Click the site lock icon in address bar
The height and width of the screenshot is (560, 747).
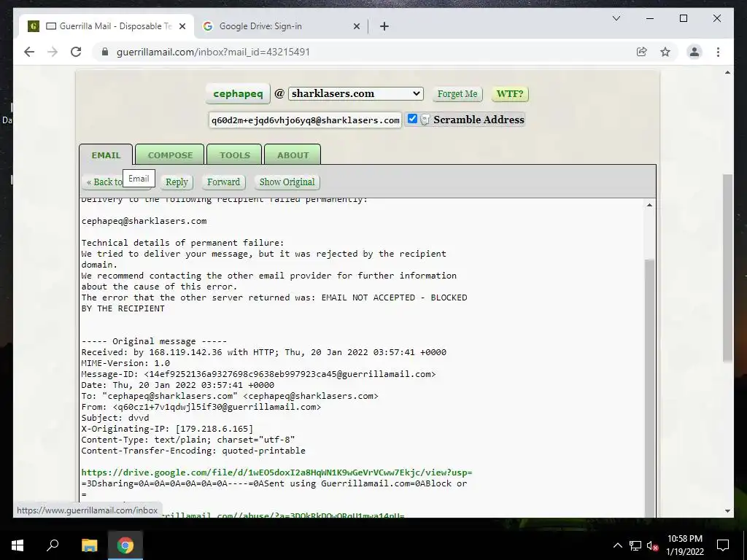coord(105,52)
